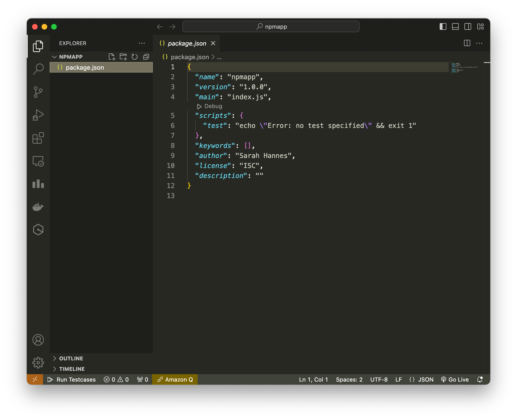Click the "scripts" key in editor

click(213, 116)
